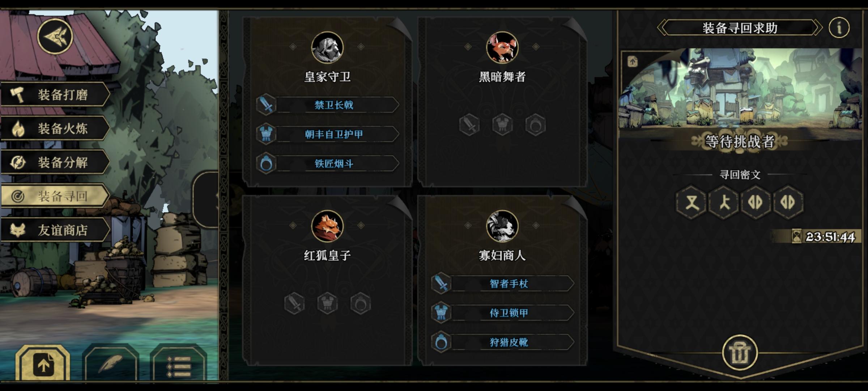Select the 禁卫长戟 weapon entry
868x391 pixels.
[x=327, y=105]
